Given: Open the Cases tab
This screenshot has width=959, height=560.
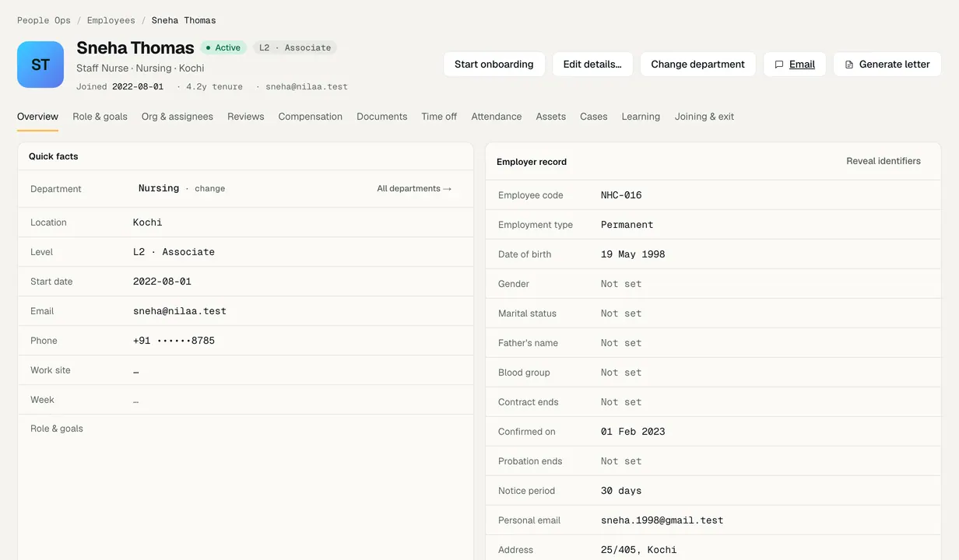Looking at the screenshot, I should [594, 117].
